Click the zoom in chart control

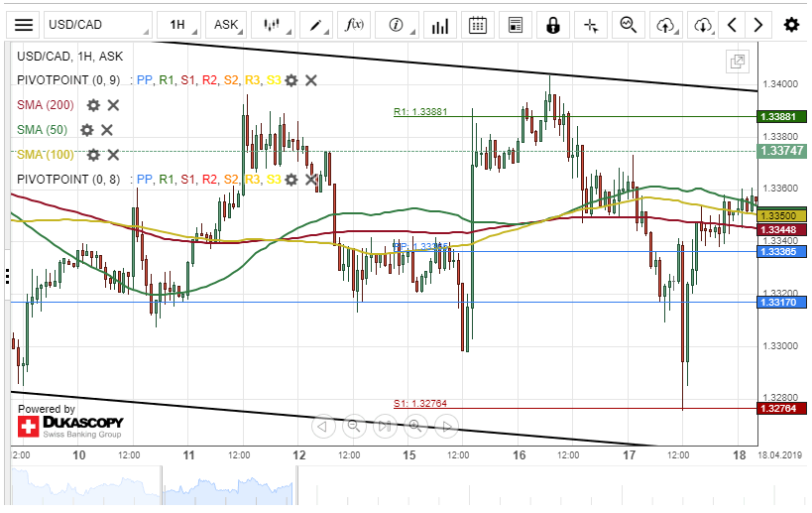coord(415,427)
